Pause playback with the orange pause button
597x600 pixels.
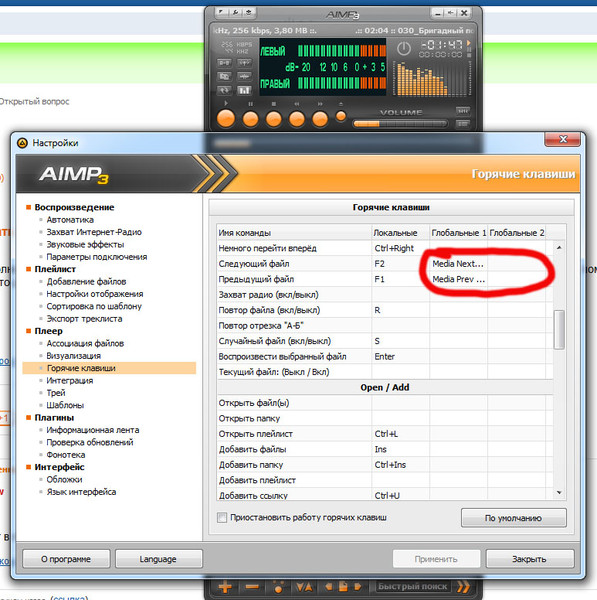(x=250, y=119)
